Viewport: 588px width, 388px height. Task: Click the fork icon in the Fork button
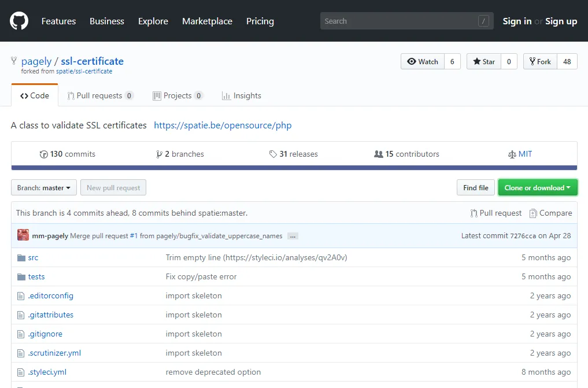tap(532, 61)
